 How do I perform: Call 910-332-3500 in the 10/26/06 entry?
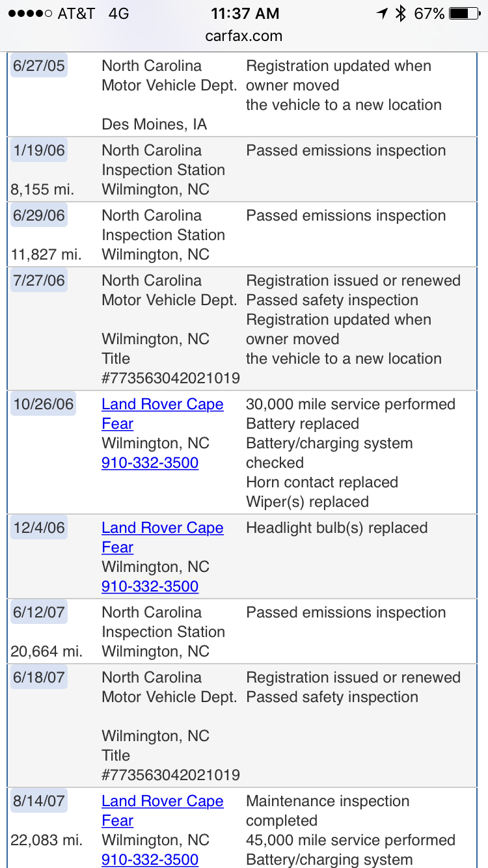(150, 463)
